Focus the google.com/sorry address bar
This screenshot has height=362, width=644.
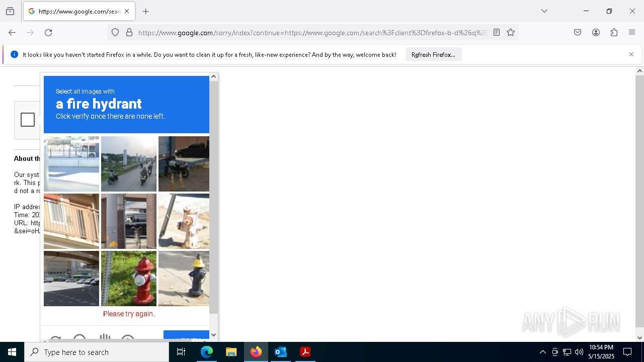pos(312,32)
